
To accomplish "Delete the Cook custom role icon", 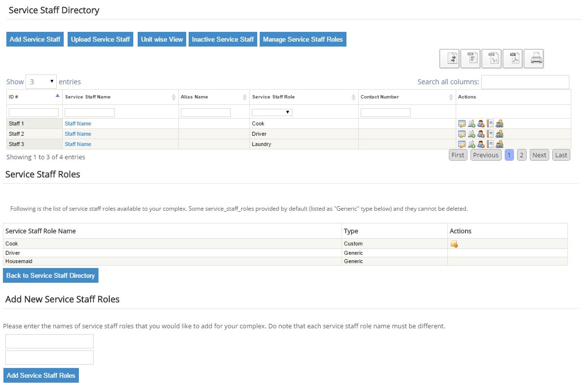I will [454, 244].
